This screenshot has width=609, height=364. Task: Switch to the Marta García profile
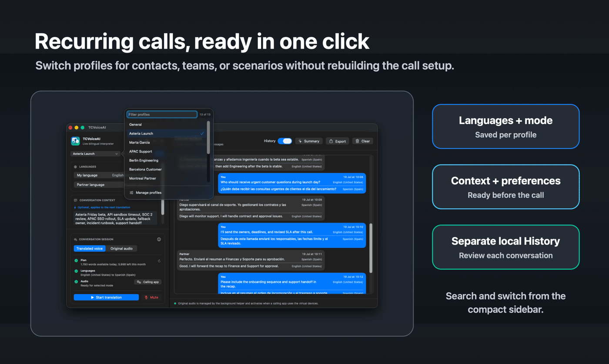(167, 143)
